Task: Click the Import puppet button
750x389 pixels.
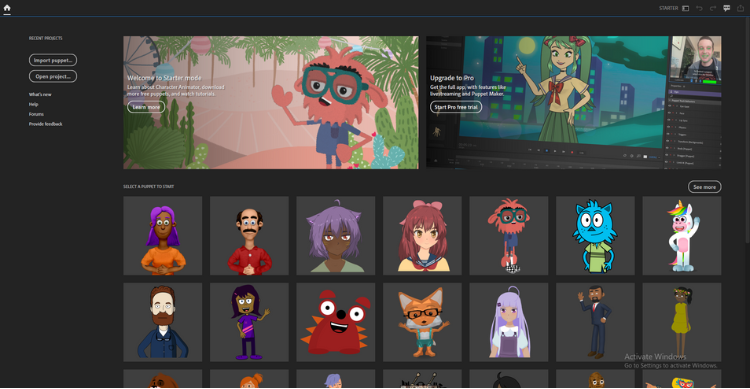Action: tap(53, 60)
